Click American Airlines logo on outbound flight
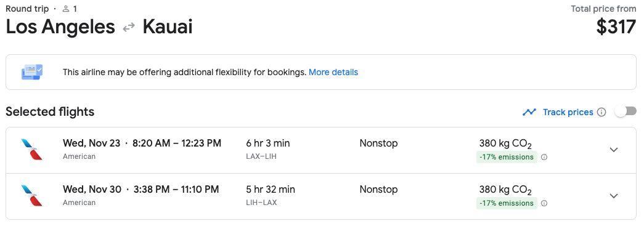This screenshot has height=226, width=644. tap(31, 149)
